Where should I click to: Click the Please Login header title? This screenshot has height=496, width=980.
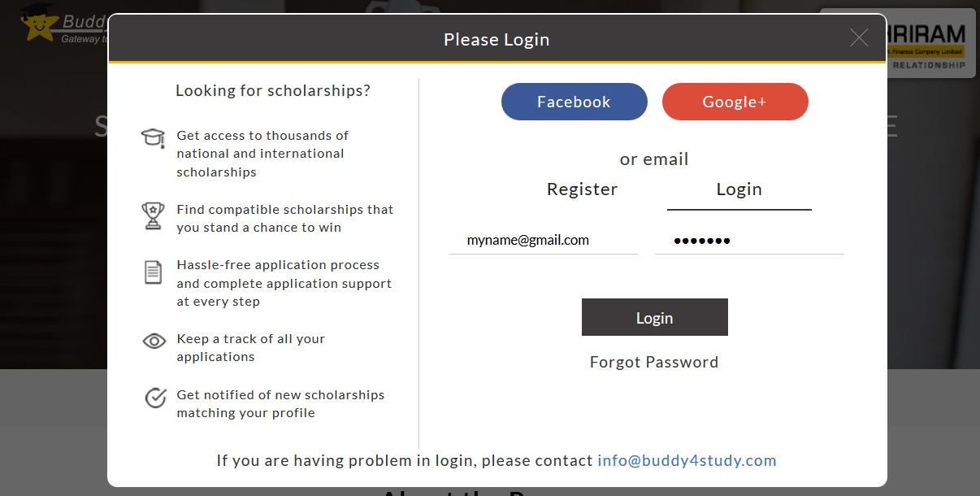coord(497,39)
